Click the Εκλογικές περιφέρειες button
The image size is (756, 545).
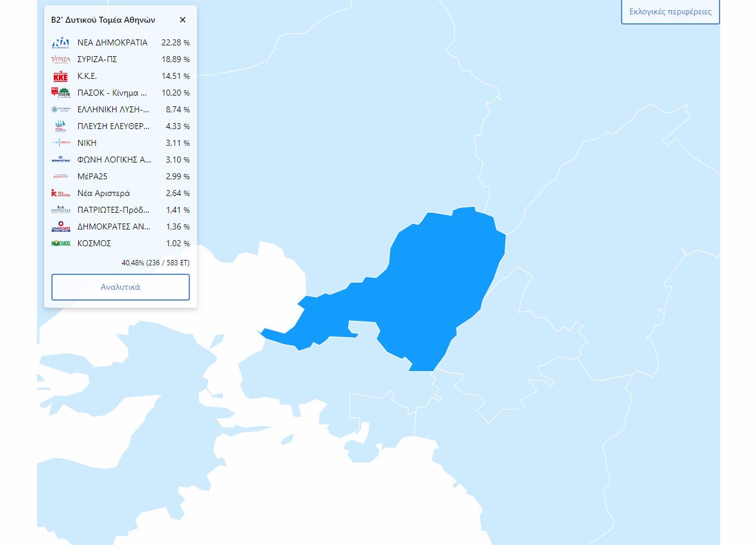coord(670,11)
